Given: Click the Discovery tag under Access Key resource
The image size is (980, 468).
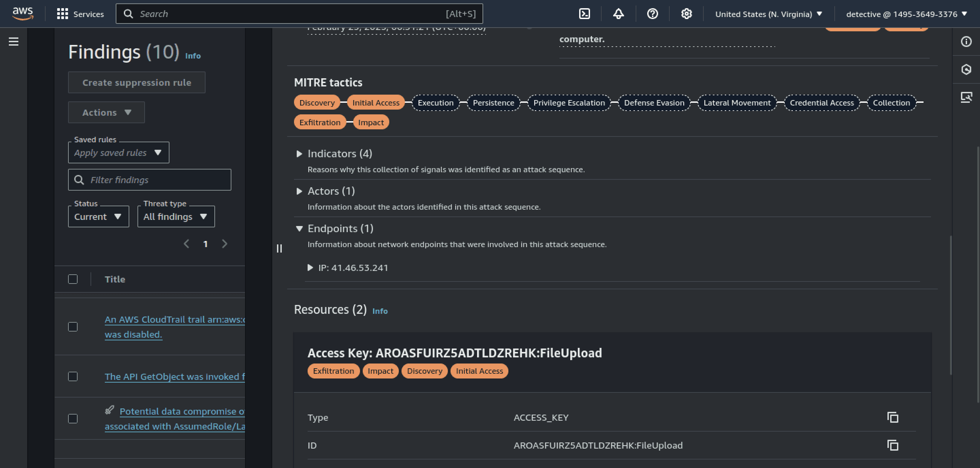Looking at the screenshot, I should coord(425,371).
